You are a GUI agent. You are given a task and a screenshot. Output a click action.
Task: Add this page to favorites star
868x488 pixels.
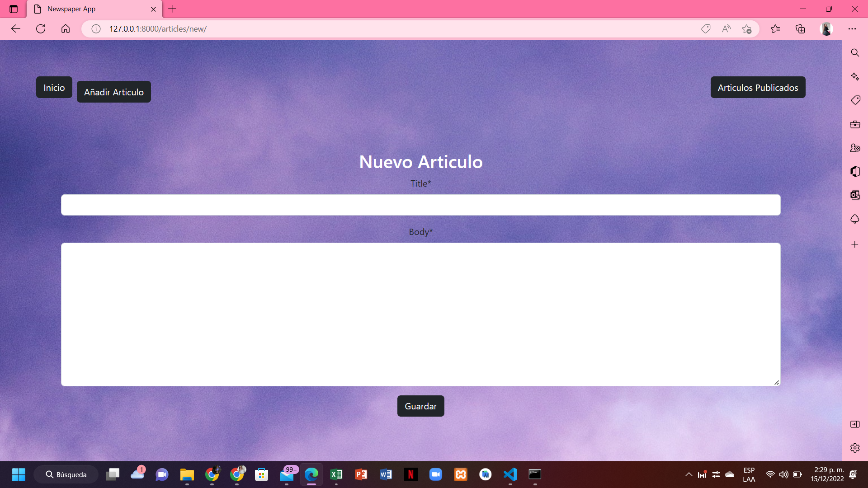(746, 29)
